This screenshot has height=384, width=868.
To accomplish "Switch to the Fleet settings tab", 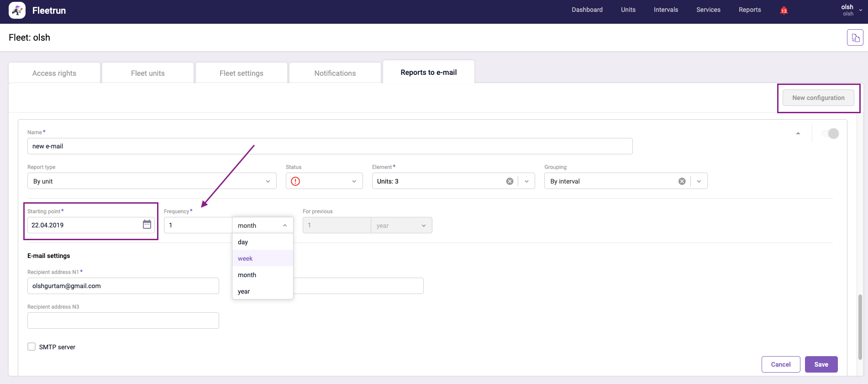I will click(x=241, y=73).
